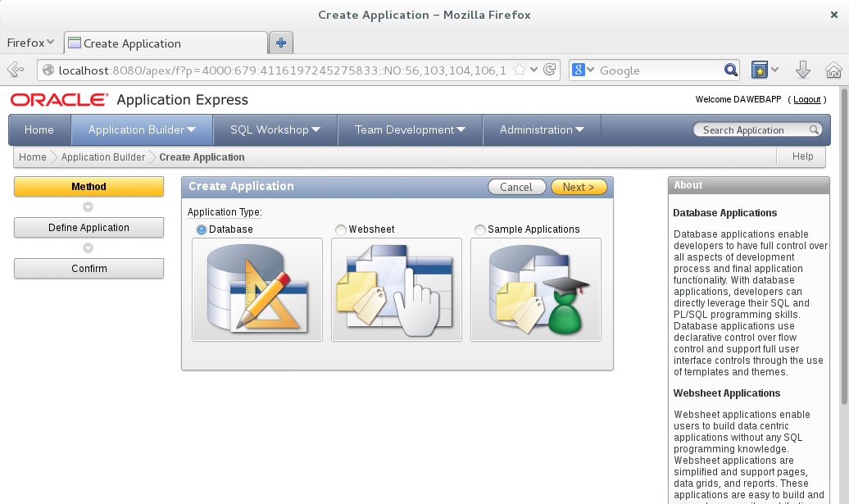
Task: Open the Team Development menu
Action: coord(409,129)
